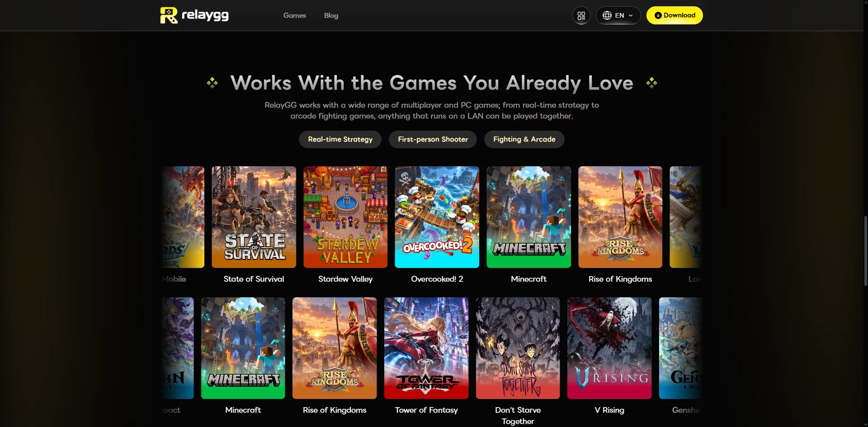The width and height of the screenshot is (868, 427).
Task: Click the Minecraft title beside Tower of Fantasy's row
Action: pos(243,410)
